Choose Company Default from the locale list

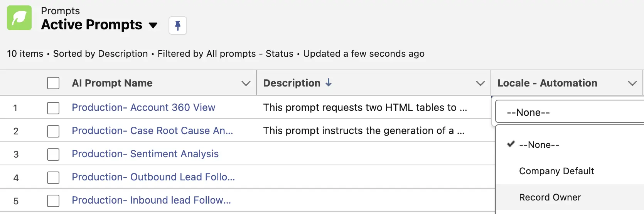(556, 171)
